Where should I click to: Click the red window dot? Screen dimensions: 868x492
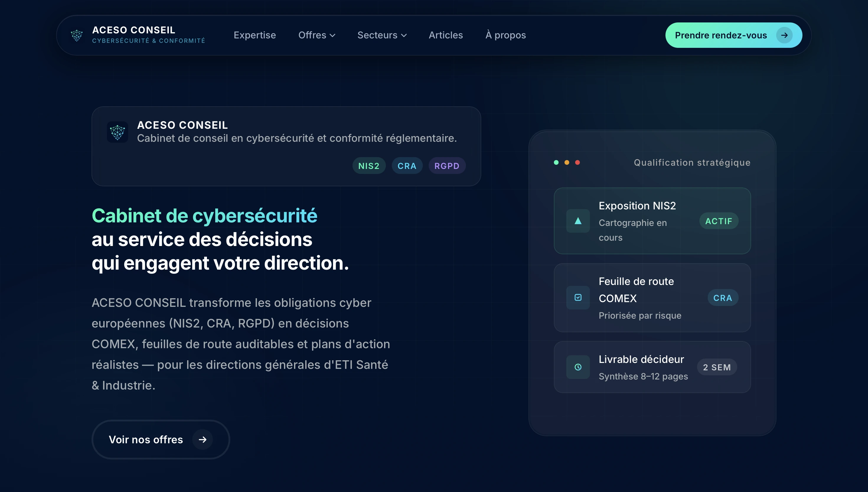(577, 162)
